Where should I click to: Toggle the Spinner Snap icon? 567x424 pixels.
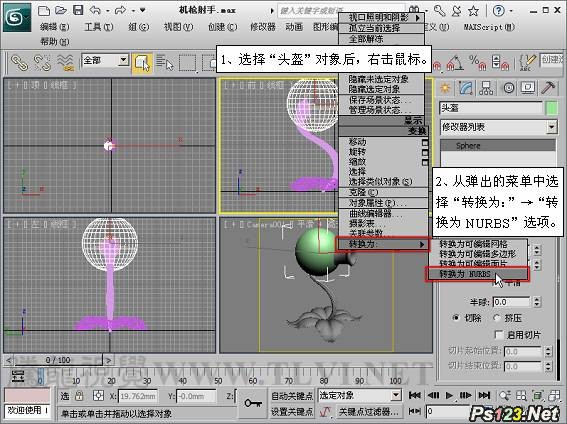pyautogui.click(x=500, y=62)
